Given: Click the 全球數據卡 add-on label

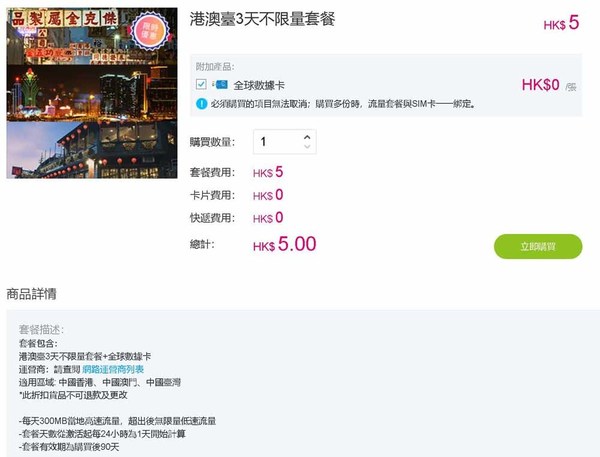Looking at the screenshot, I should [259, 85].
